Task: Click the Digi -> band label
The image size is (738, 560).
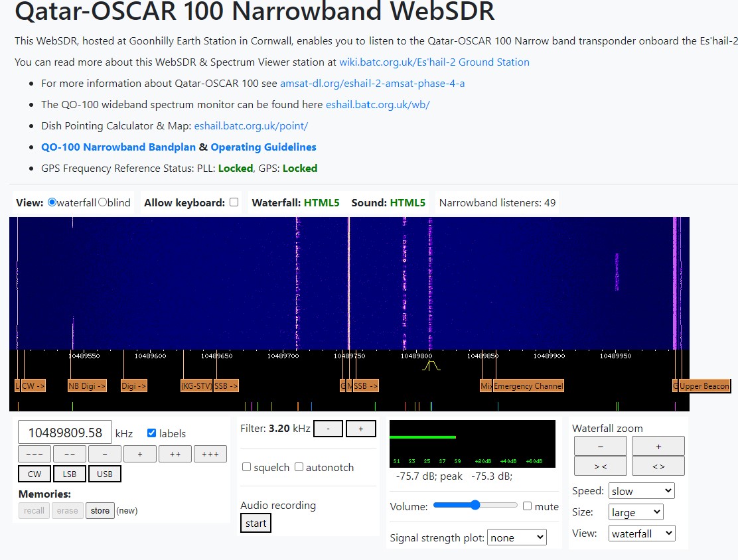Action: pyautogui.click(x=133, y=386)
